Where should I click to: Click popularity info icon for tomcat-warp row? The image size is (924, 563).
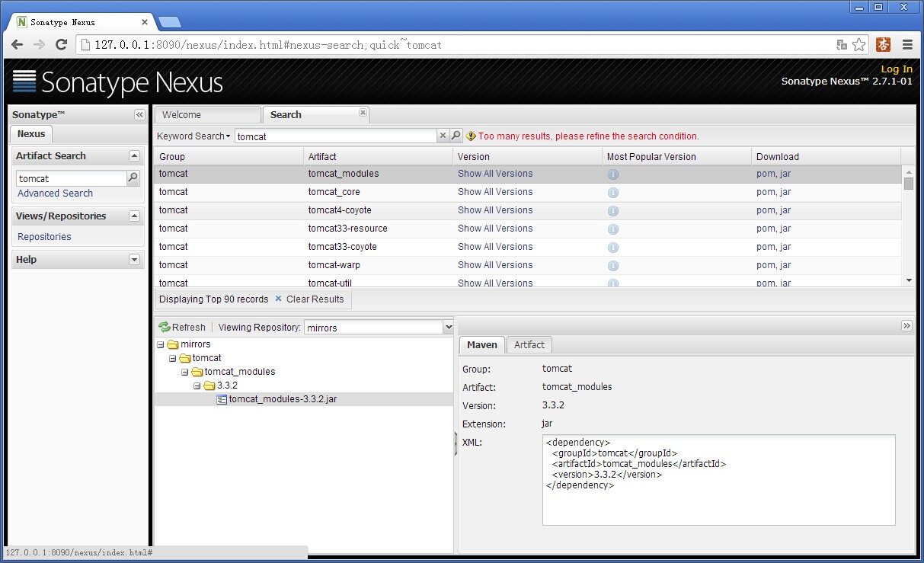(613, 265)
